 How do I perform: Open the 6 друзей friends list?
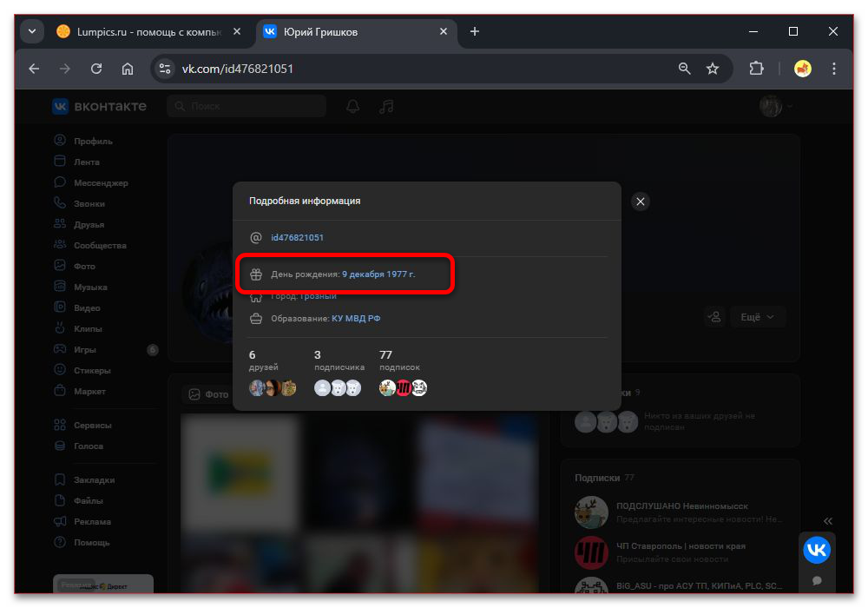[x=273, y=374]
